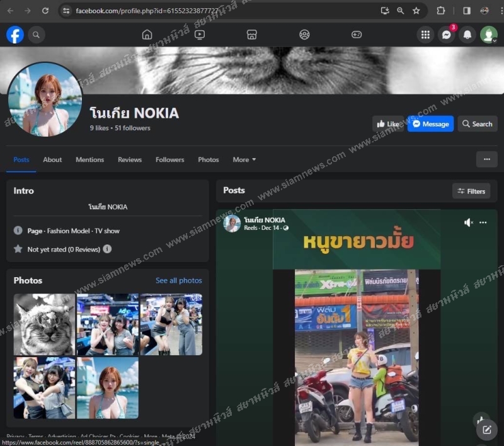Image resolution: width=504 pixels, height=446 pixels.
Task: Open Facebook Video tab
Action: [x=200, y=35]
